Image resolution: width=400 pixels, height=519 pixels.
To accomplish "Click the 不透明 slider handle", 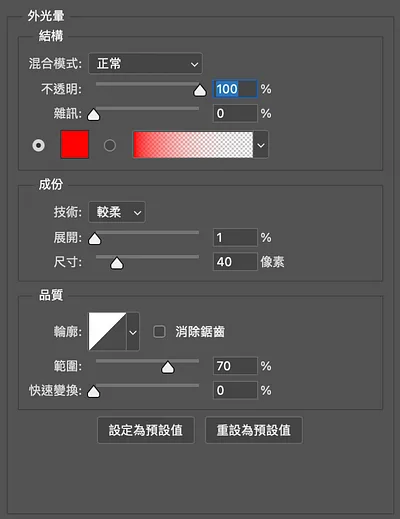I will (x=200, y=90).
